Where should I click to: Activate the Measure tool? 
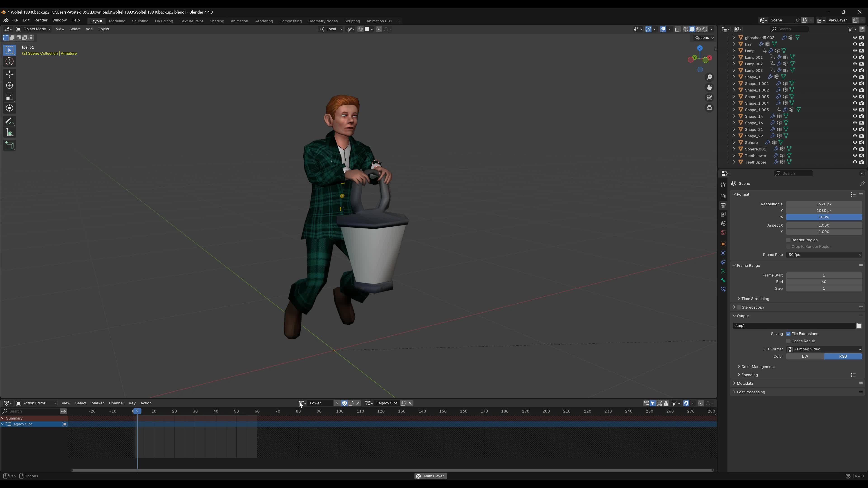coord(9,133)
